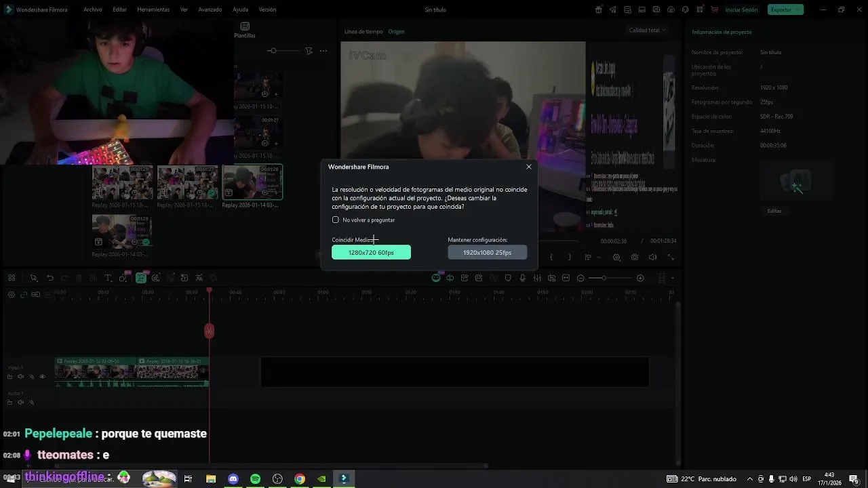Toggle the link icon above track headers
The height and width of the screenshot is (488, 868).
click(24, 294)
